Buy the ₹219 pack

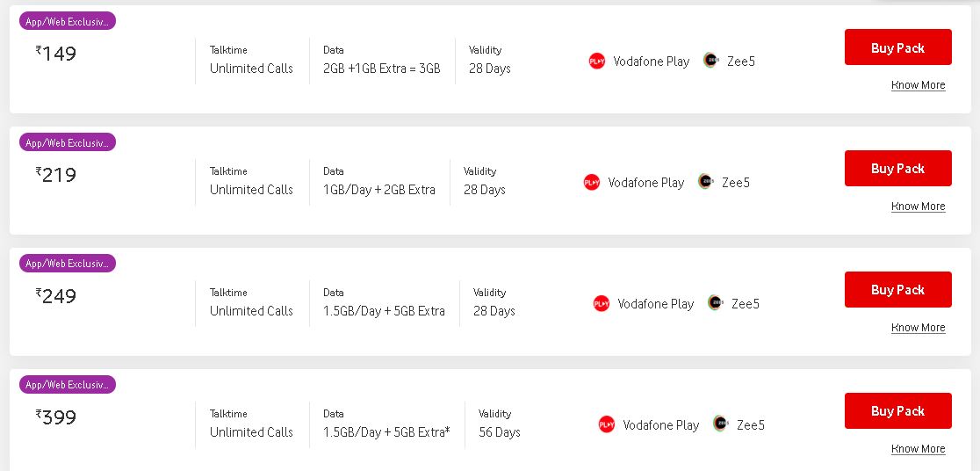coord(898,168)
